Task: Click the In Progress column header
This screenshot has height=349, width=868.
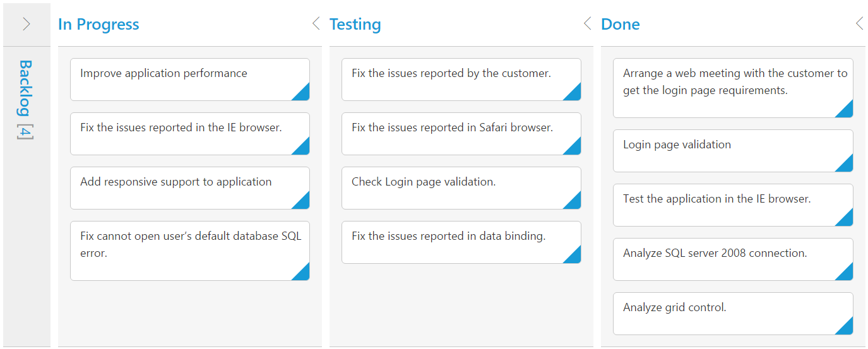Action: click(x=98, y=24)
